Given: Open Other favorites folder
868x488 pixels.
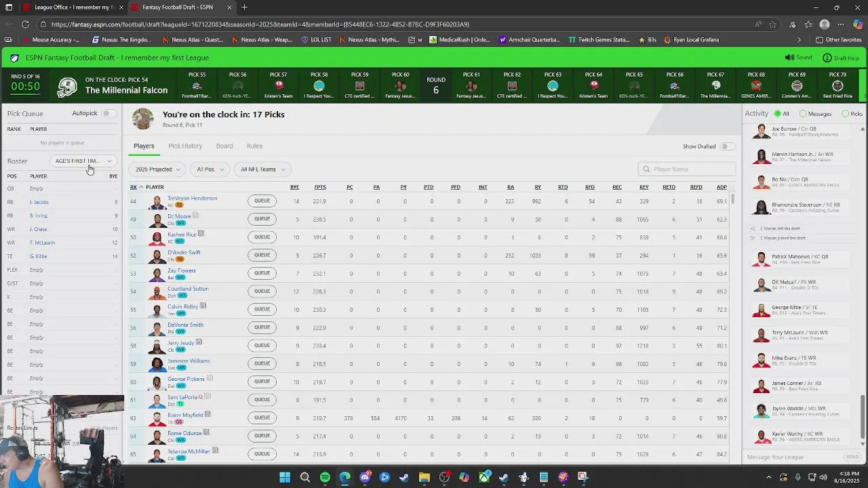Looking at the screenshot, I should [838, 40].
